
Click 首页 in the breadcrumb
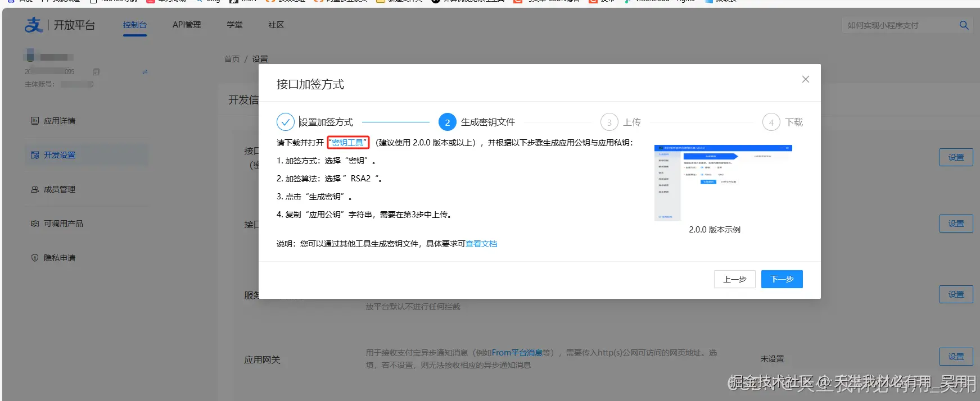coord(232,59)
